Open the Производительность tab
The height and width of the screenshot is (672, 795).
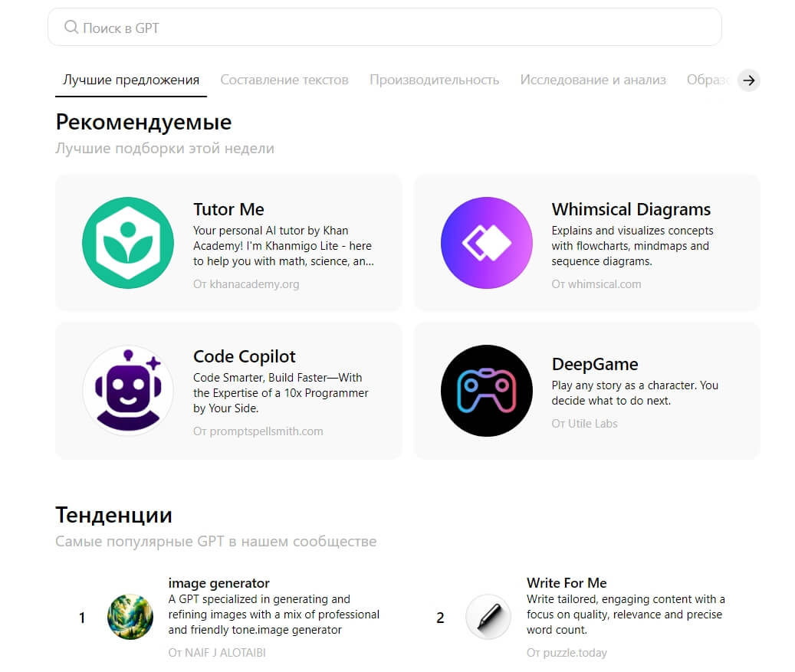[434, 80]
